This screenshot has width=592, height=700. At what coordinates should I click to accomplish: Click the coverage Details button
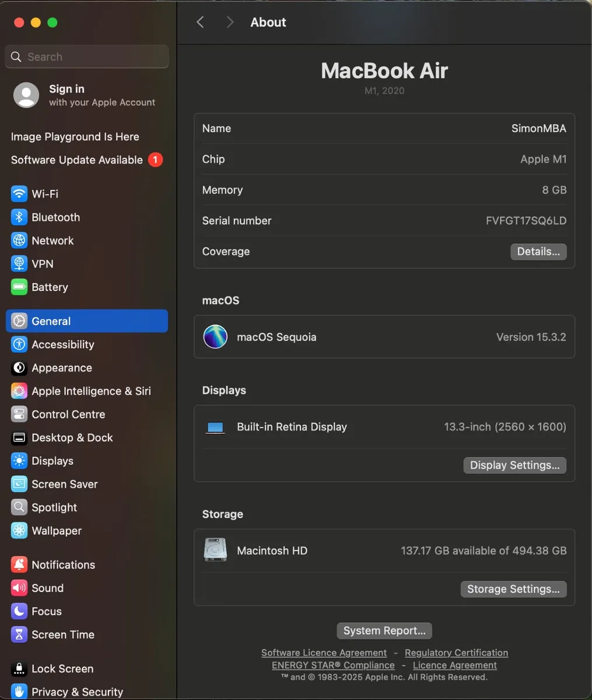click(538, 251)
